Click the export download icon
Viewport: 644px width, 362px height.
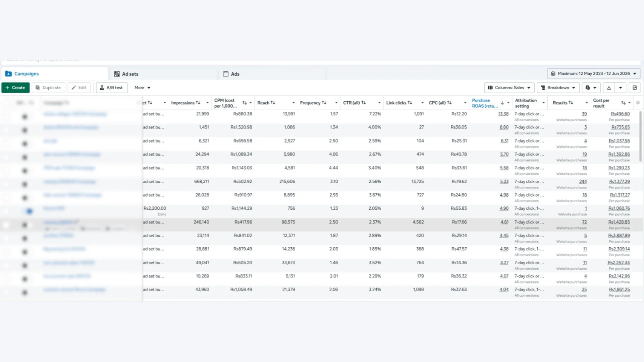(x=609, y=88)
